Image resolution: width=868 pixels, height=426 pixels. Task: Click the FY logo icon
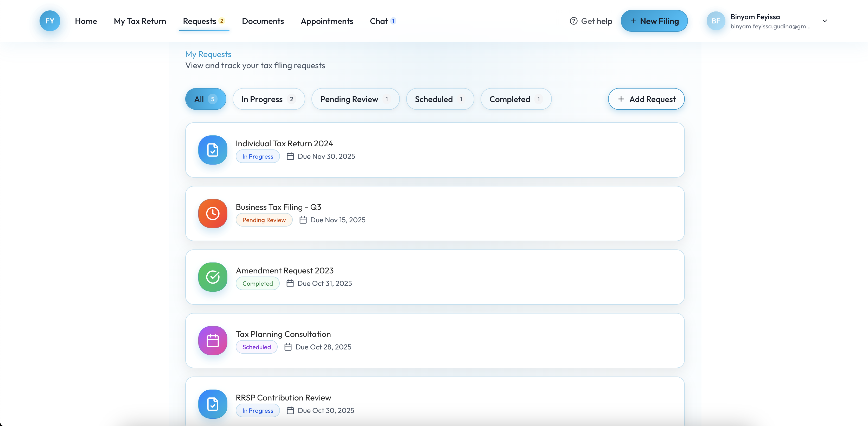click(49, 21)
